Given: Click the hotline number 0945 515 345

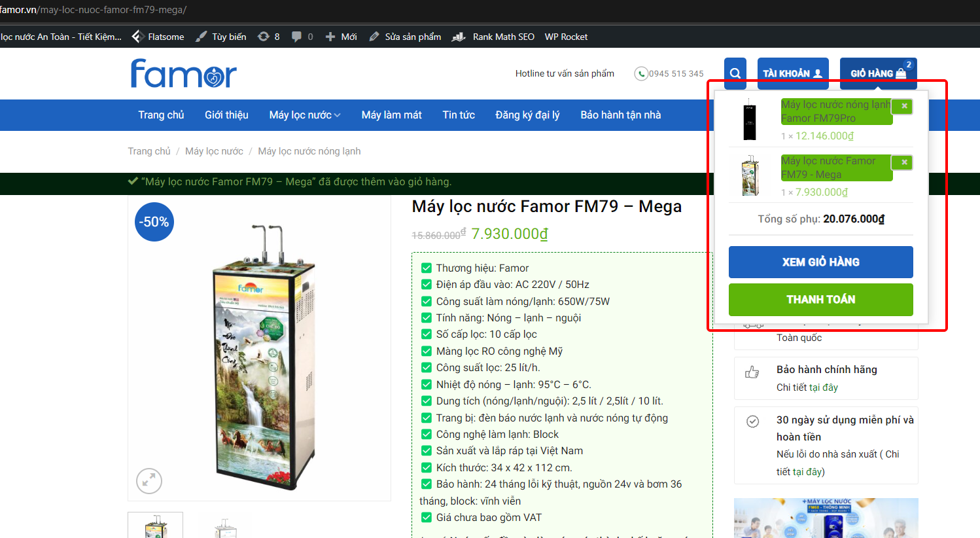Looking at the screenshot, I should (x=676, y=74).
